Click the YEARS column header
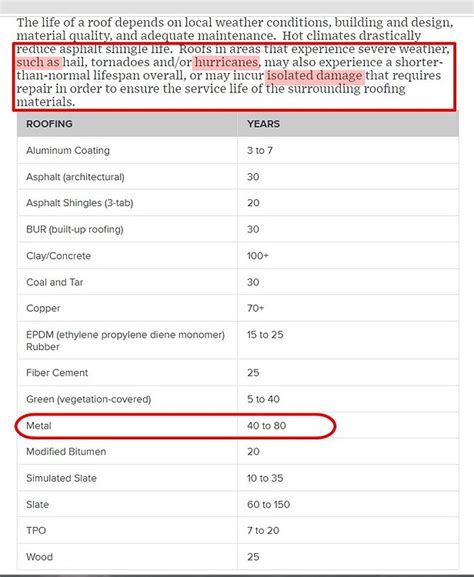The height and width of the screenshot is (577, 474). 263,124
